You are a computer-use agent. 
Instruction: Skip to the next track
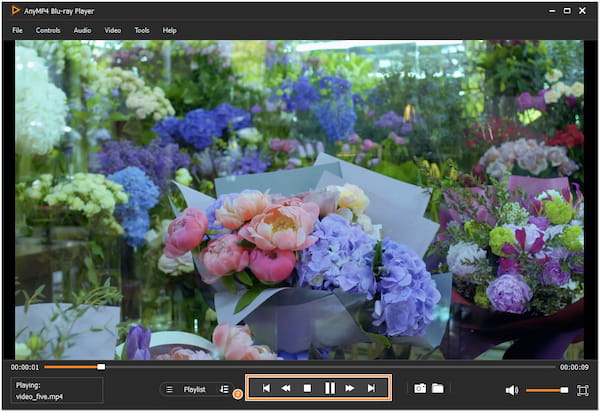pos(371,388)
